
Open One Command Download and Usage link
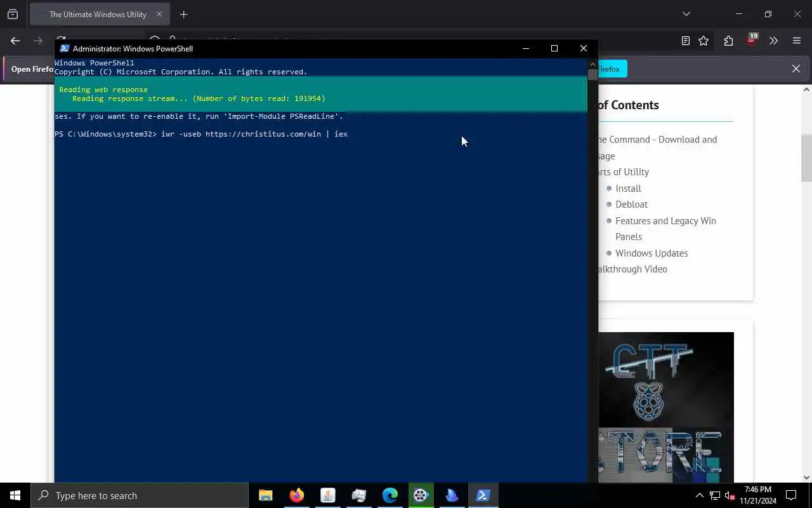657,147
